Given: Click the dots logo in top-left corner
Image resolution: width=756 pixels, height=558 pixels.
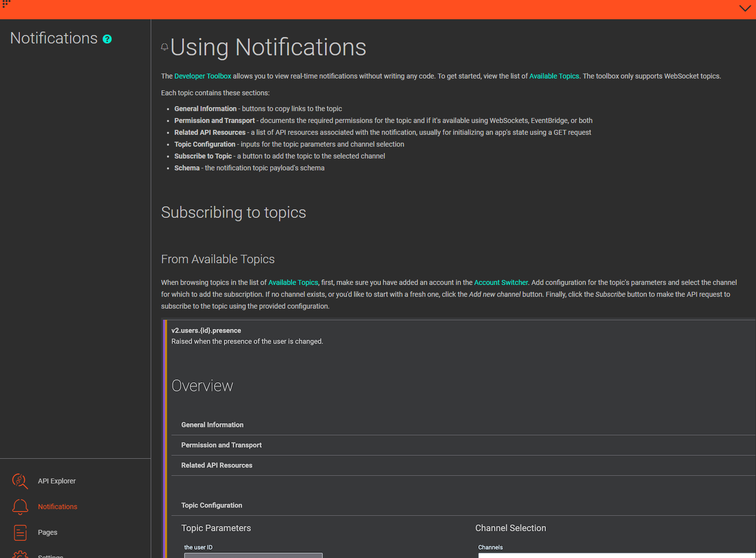Looking at the screenshot, I should [x=6, y=4].
